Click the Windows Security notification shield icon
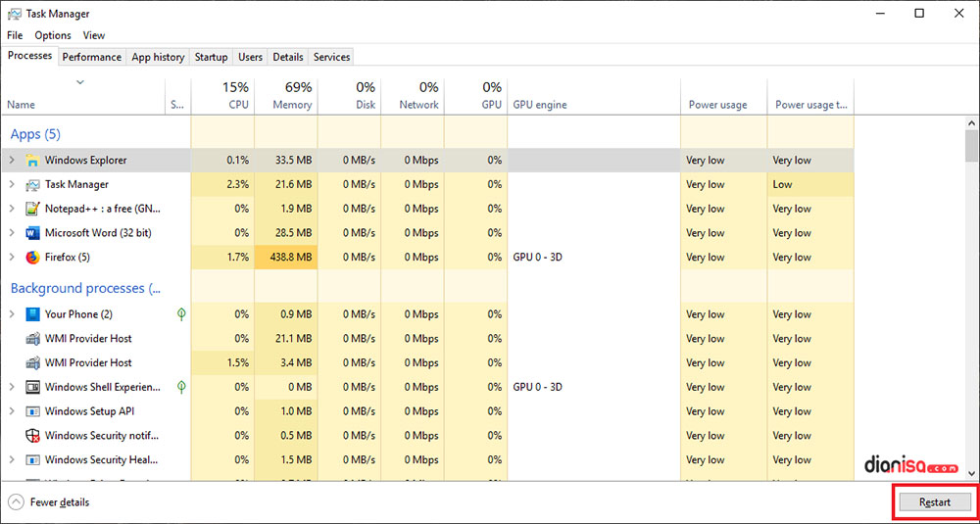This screenshot has width=980, height=524. point(33,436)
